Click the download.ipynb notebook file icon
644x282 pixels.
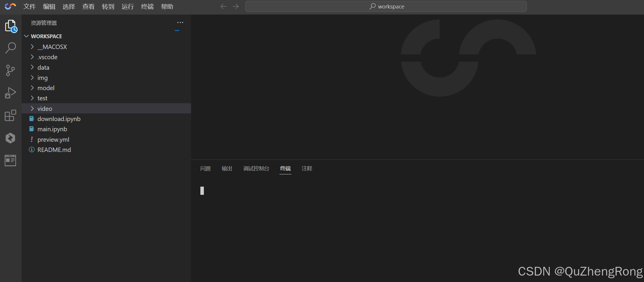click(x=32, y=118)
